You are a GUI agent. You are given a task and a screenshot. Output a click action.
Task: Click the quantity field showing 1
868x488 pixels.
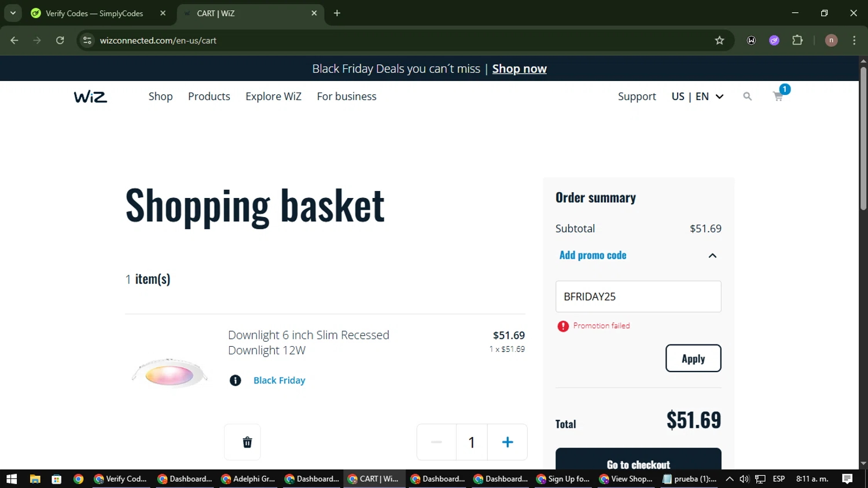(x=472, y=442)
